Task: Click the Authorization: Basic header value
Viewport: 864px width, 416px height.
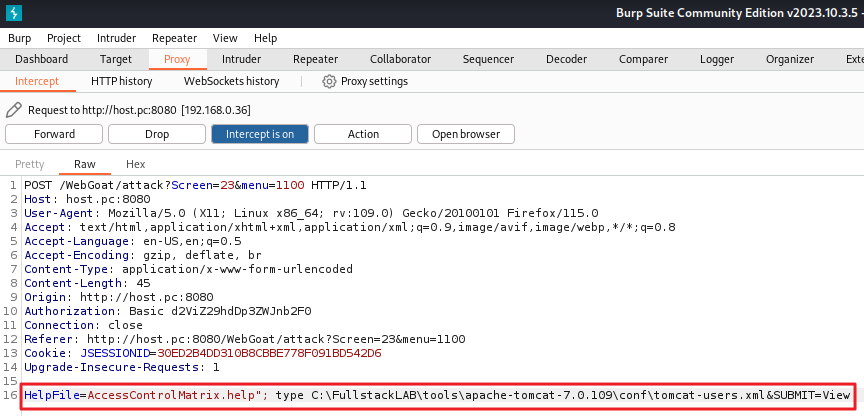Action: [x=220, y=311]
